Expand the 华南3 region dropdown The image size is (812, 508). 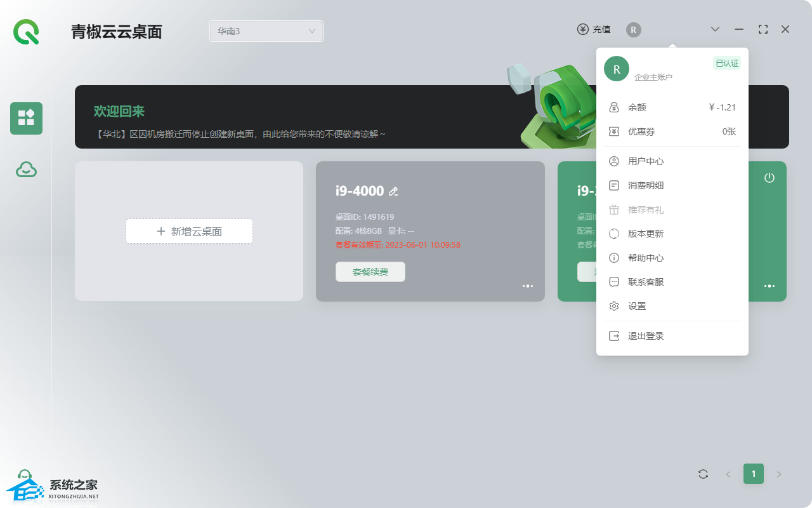[266, 31]
